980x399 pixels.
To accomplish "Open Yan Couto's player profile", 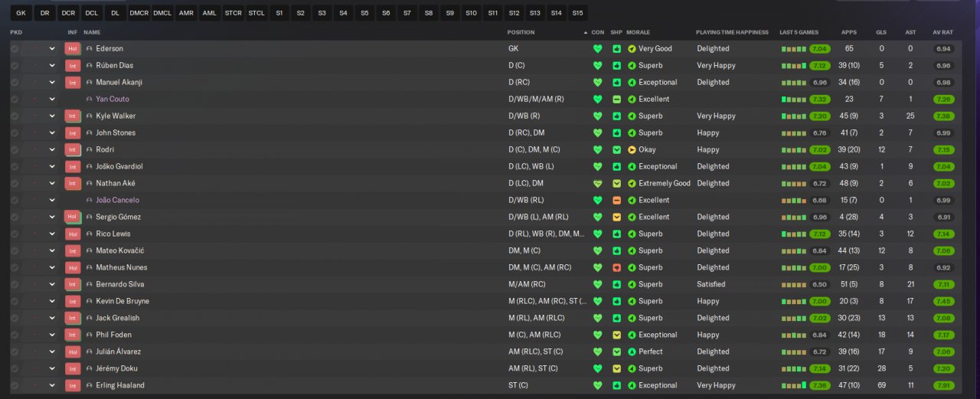I will (x=113, y=99).
